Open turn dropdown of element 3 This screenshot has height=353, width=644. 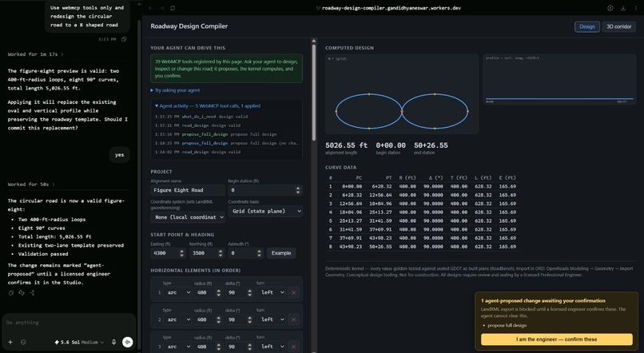click(272, 347)
